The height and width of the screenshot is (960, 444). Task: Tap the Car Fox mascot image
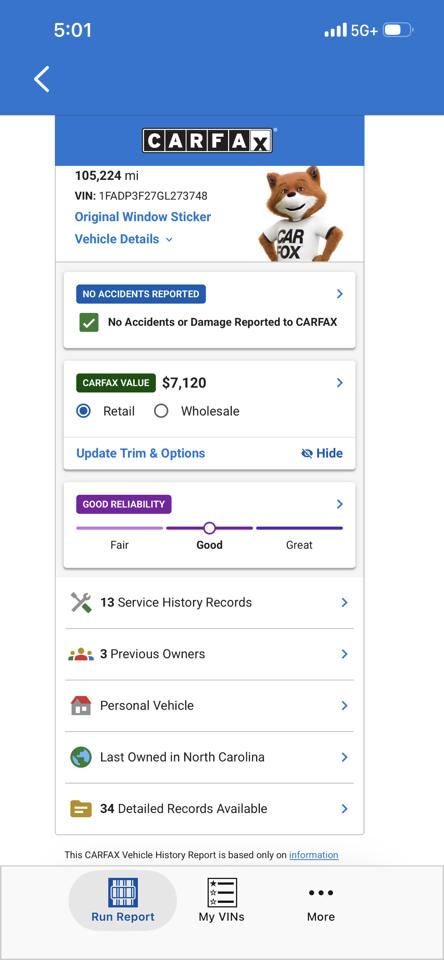point(300,214)
